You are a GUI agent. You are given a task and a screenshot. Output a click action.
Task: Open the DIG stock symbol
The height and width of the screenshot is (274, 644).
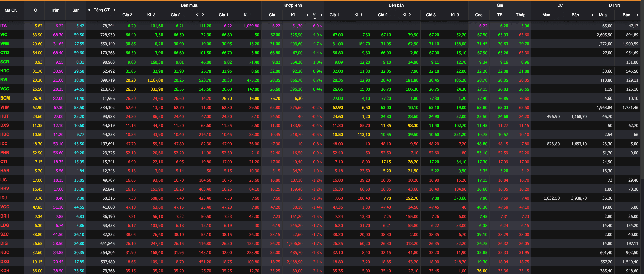tap(4, 243)
